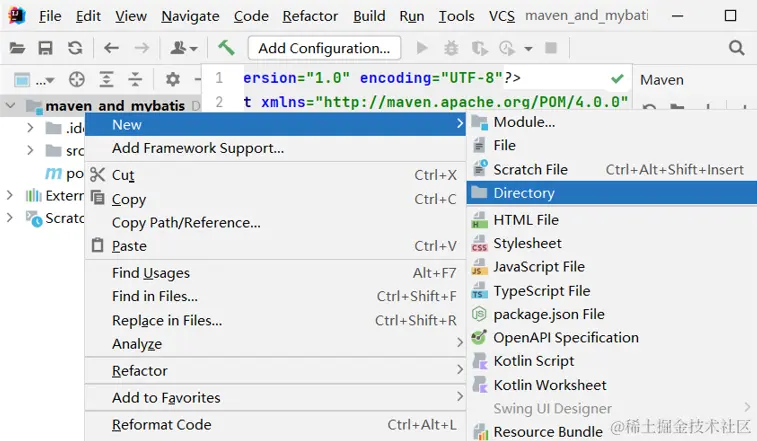
Task: Choose Kotlin Script in New submenu
Action: [x=533, y=361]
